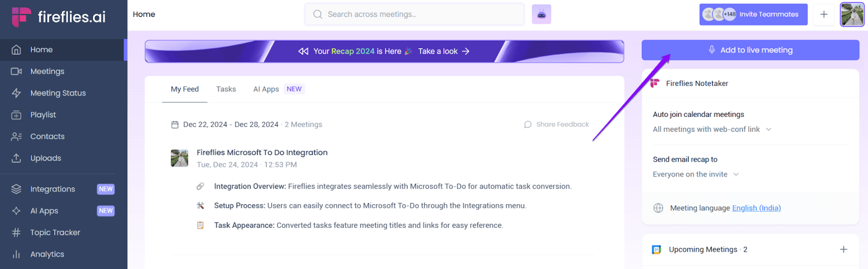The width and height of the screenshot is (868, 269).
Task: Click the teammate avatars cluster showing +148
Action: tap(719, 14)
